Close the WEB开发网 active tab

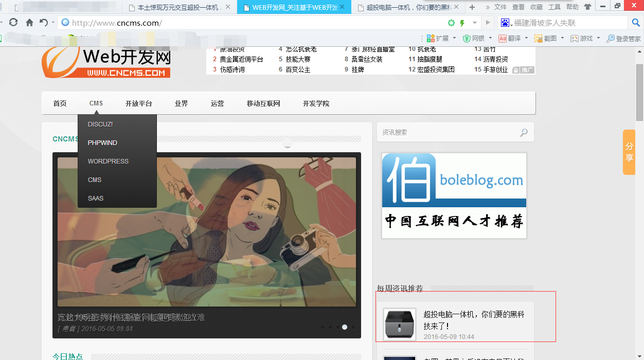pyautogui.click(x=342, y=7)
